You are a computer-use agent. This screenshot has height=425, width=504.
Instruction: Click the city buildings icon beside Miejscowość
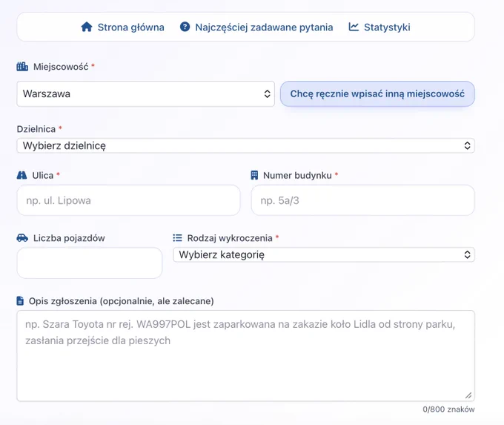(x=22, y=67)
